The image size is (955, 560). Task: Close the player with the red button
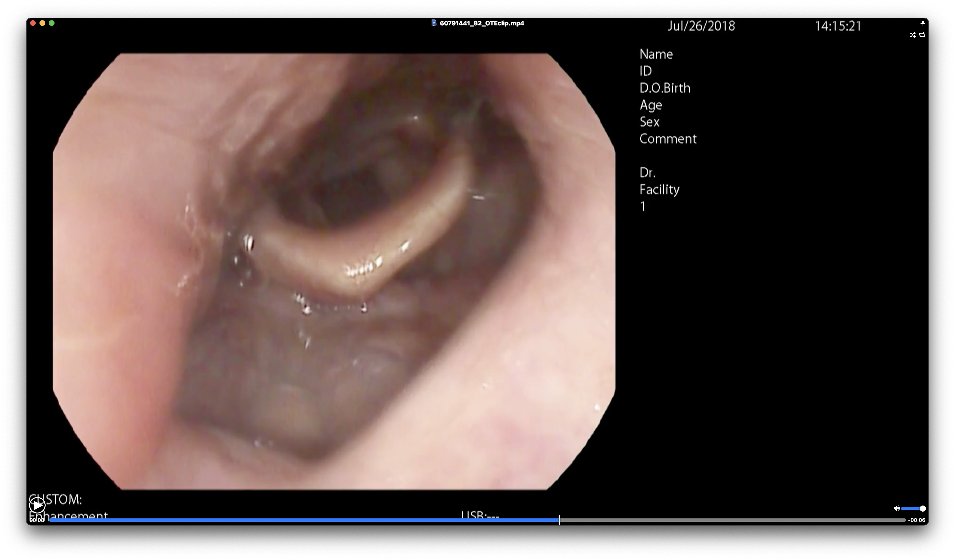(33, 23)
